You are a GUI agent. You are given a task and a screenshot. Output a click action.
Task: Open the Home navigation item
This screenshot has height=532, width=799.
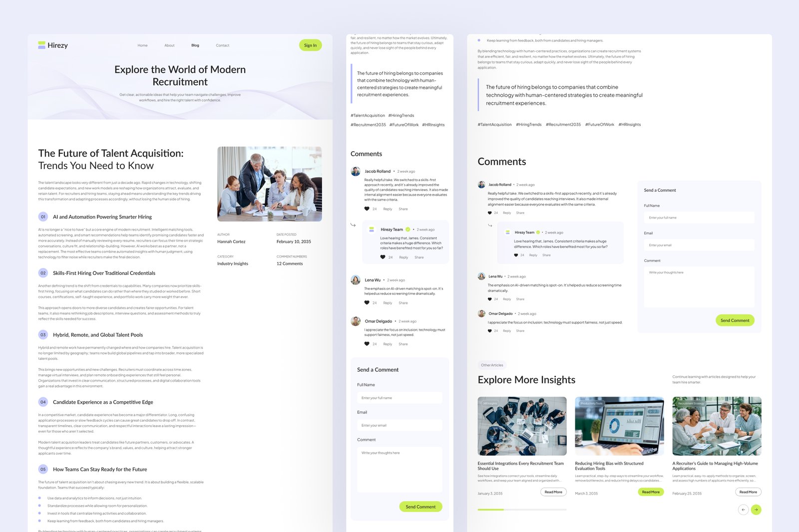click(x=142, y=45)
